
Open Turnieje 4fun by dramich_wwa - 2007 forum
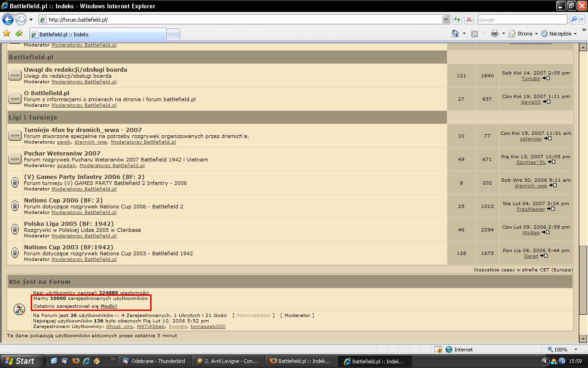click(83, 130)
